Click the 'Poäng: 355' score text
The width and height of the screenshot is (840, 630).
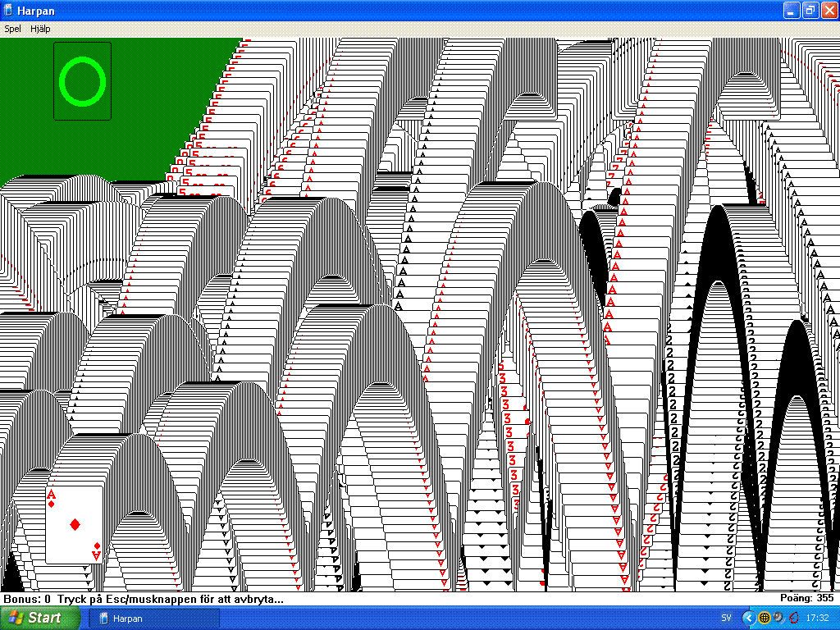(x=807, y=598)
